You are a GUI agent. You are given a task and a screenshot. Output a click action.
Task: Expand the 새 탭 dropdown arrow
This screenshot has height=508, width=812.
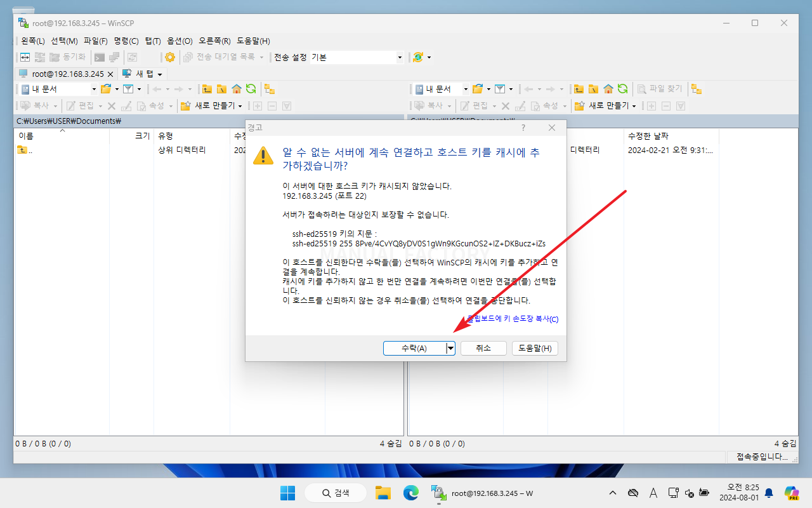pos(160,74)
